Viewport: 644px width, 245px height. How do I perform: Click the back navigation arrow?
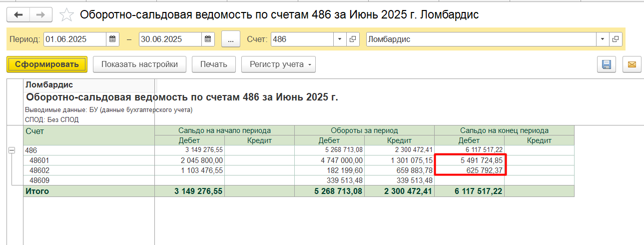pos(18,15)
